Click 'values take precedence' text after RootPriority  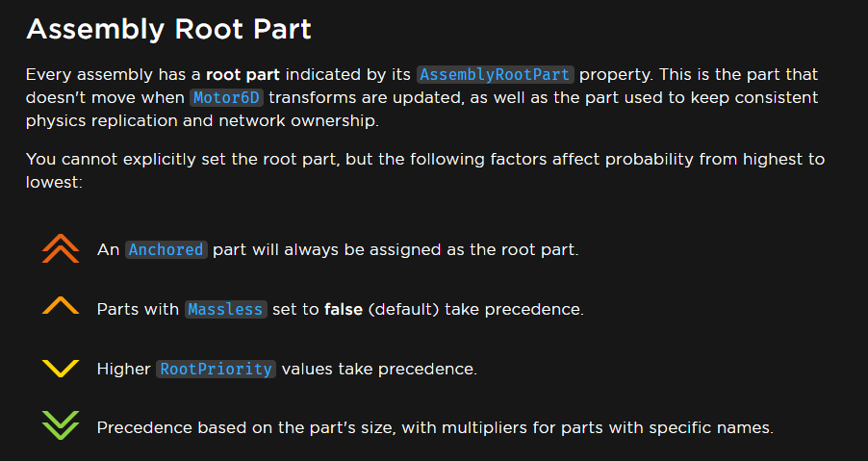pyautogui.click(x=379, y=370)
